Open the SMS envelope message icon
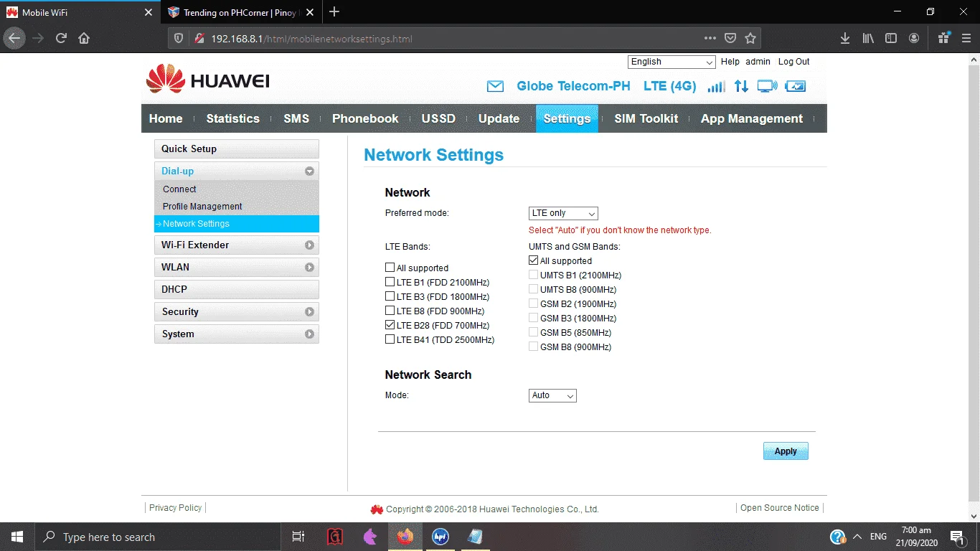The width and height of the screenshot is (980, 551). coord(495,86)
